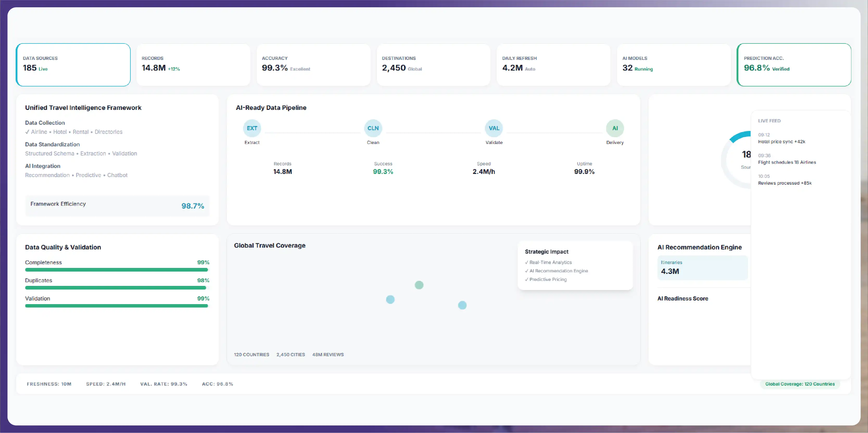This screenshot has height=433, width=868.
Task: Open the Itineraries 4.3M tile
Action: [x=702, y=268]
